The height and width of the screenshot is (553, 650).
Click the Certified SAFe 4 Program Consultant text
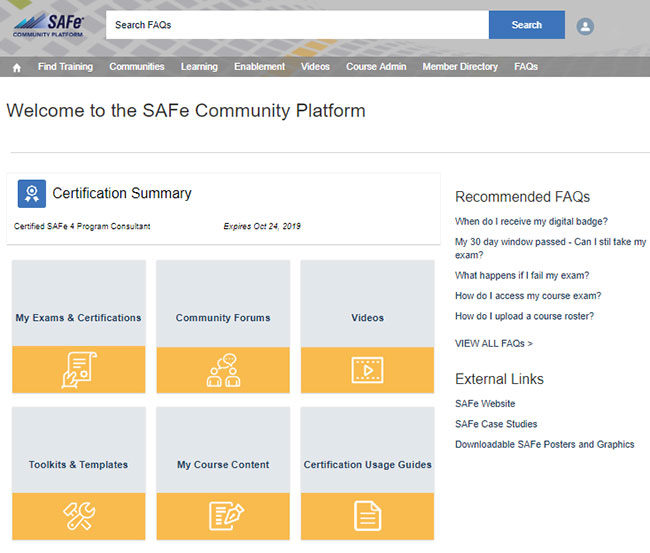[82, 226]
